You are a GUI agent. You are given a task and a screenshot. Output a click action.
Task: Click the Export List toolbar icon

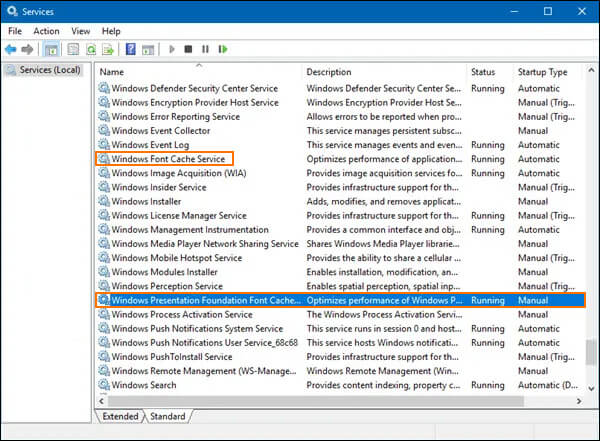tap(108, 49)
